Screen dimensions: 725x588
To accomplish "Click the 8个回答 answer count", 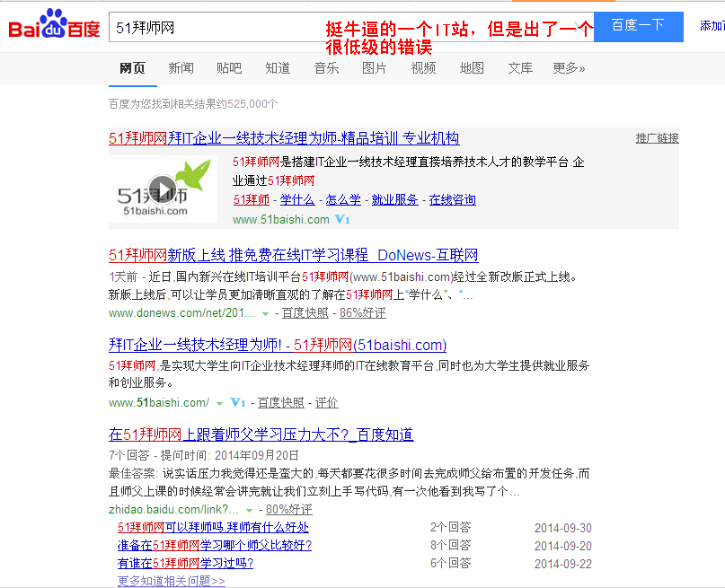I will tap(451, 545).
